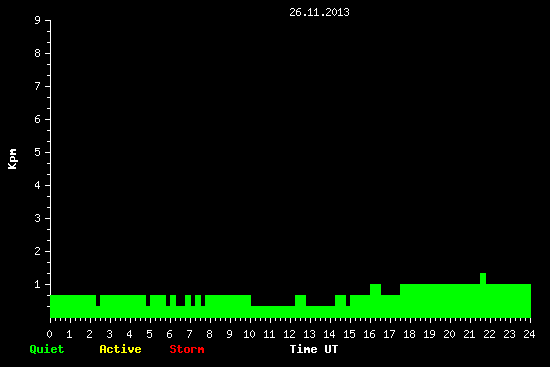Click the yellow Active legend label
Screen dimensions: 550x367
(120, 349)
